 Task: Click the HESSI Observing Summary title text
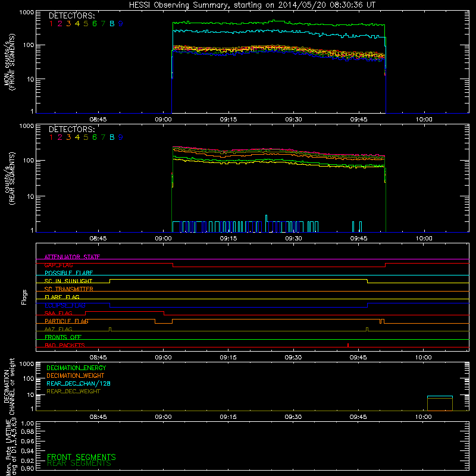(252, 5)
